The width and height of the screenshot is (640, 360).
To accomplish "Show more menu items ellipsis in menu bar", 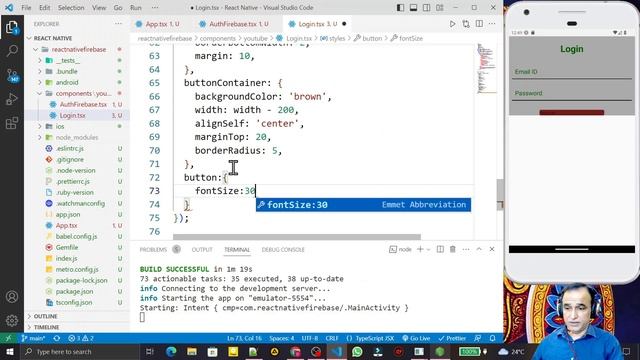I will (155, 8).
